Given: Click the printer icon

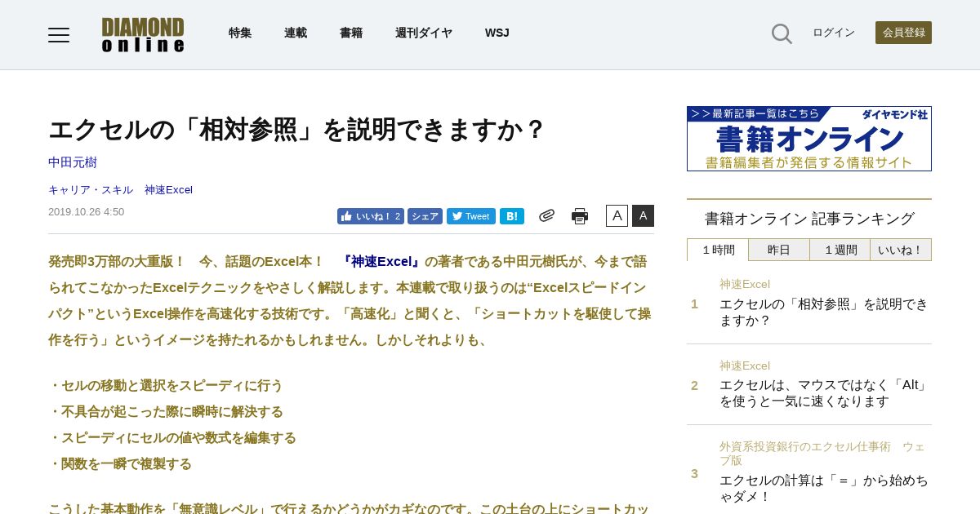Looking at the screenshot, I should (x=580, y=216).
